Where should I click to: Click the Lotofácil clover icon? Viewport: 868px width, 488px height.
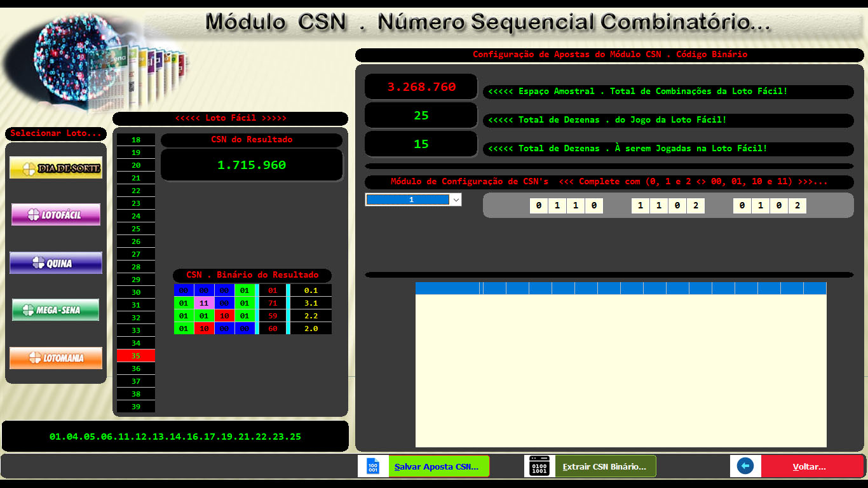pyautogui.click(x=34, y=215)
